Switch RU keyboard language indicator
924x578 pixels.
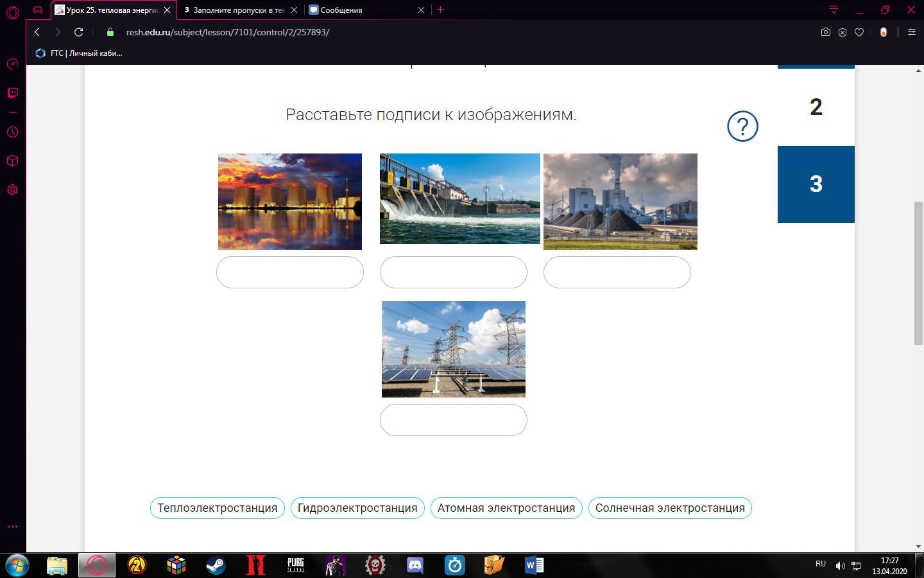click(x=821, y=564)
